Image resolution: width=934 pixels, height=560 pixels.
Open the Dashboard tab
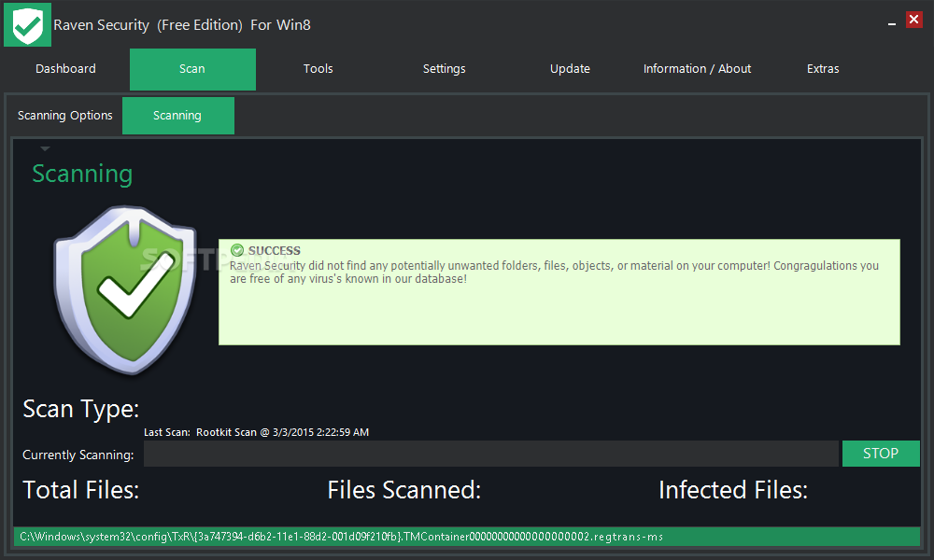tap(65, 69)
